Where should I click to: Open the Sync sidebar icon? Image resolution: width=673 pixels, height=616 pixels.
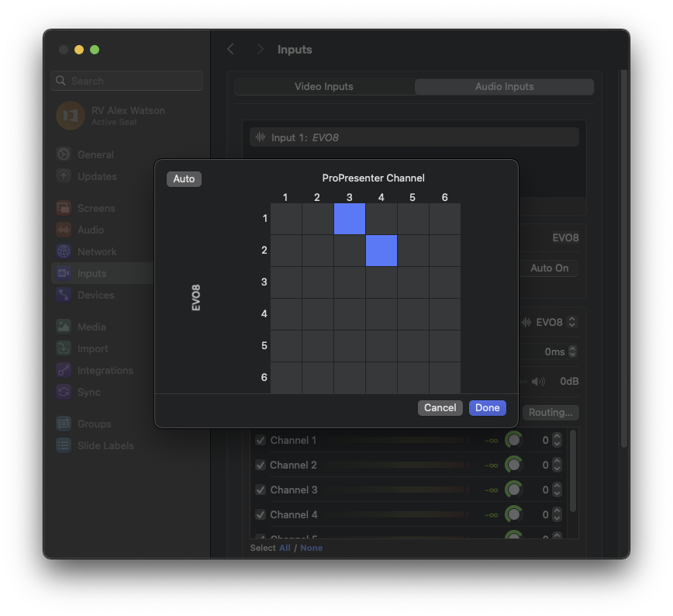point(64,392)
